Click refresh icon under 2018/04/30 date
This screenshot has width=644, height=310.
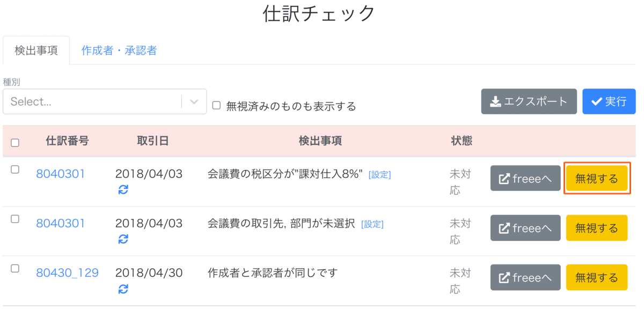pyautogui.click(x=123, y=289)
